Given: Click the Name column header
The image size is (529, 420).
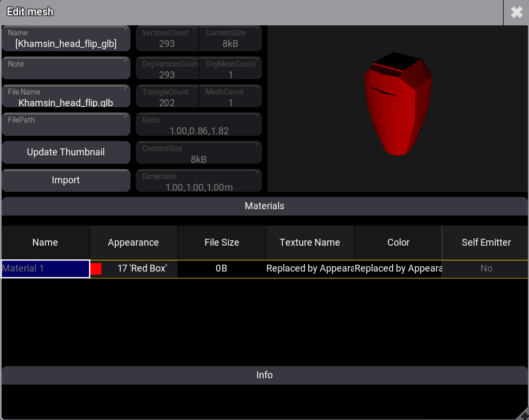Looking at the screenshot, I should [x=45, y=242].
